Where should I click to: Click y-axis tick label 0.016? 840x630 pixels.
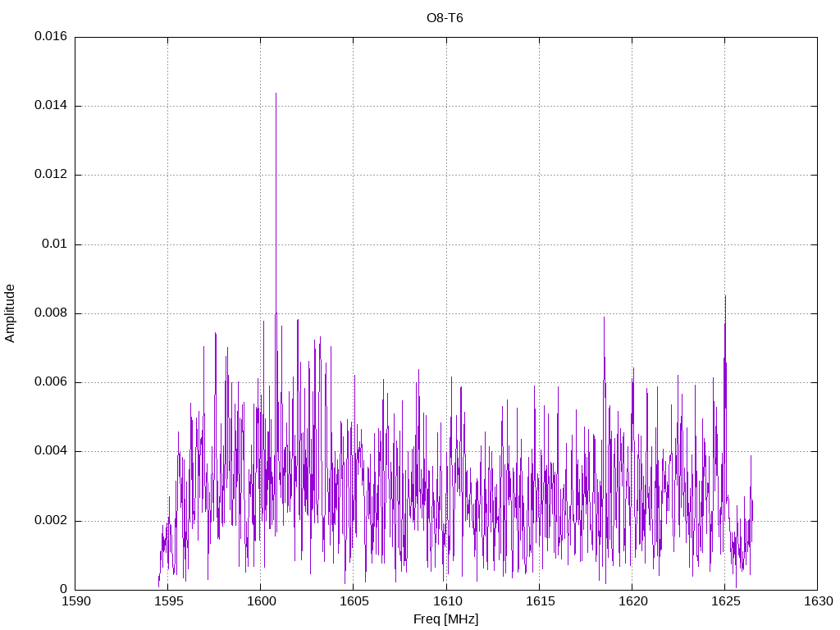click(51, 36)
